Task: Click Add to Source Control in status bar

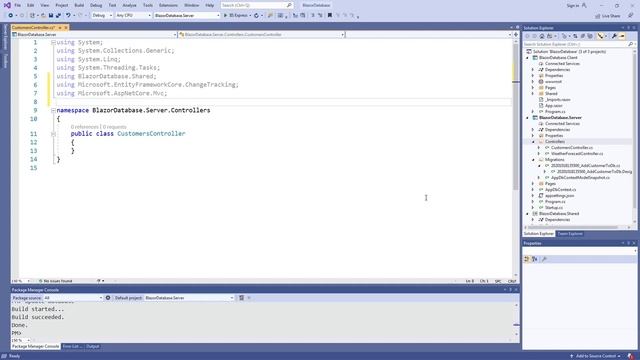Action: [596, 356]
